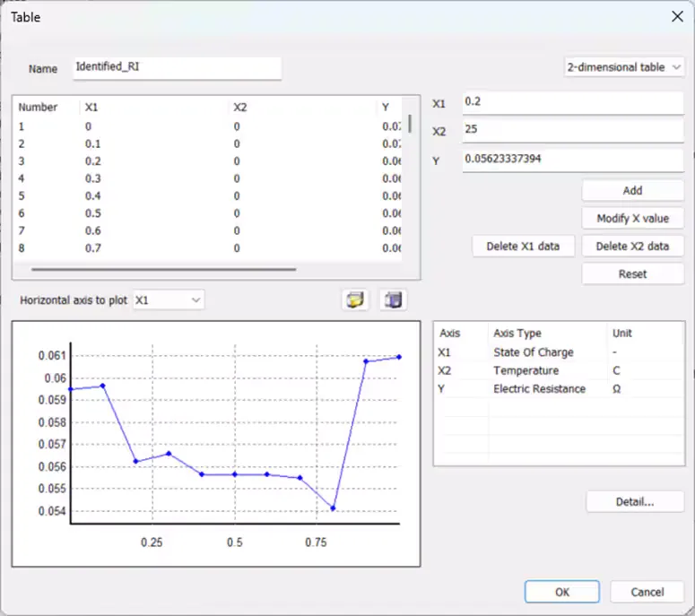The image size is (695, 616).
Task: Click the X2 input field showing 25
Action: click(x=572, y=131)
